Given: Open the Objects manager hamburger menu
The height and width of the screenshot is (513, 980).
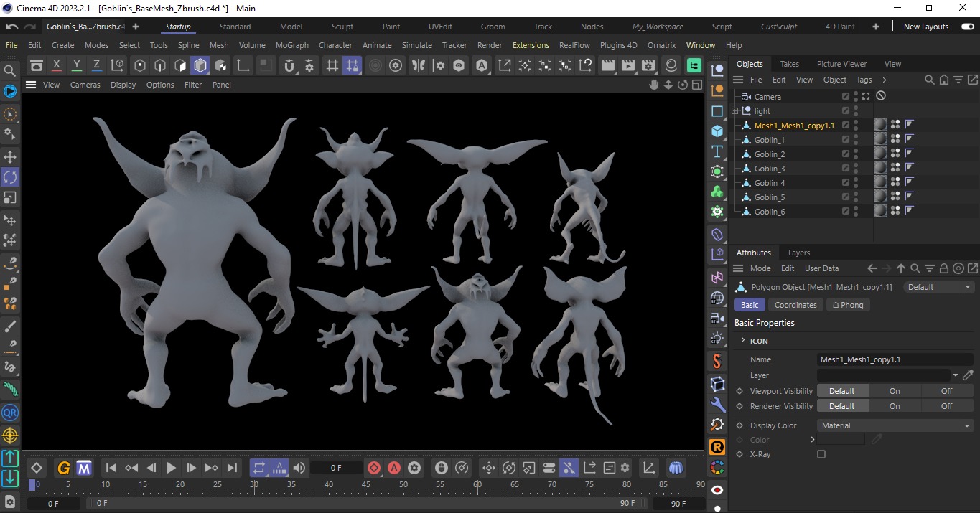Looking at the screenshot, I should coord(738,80).
